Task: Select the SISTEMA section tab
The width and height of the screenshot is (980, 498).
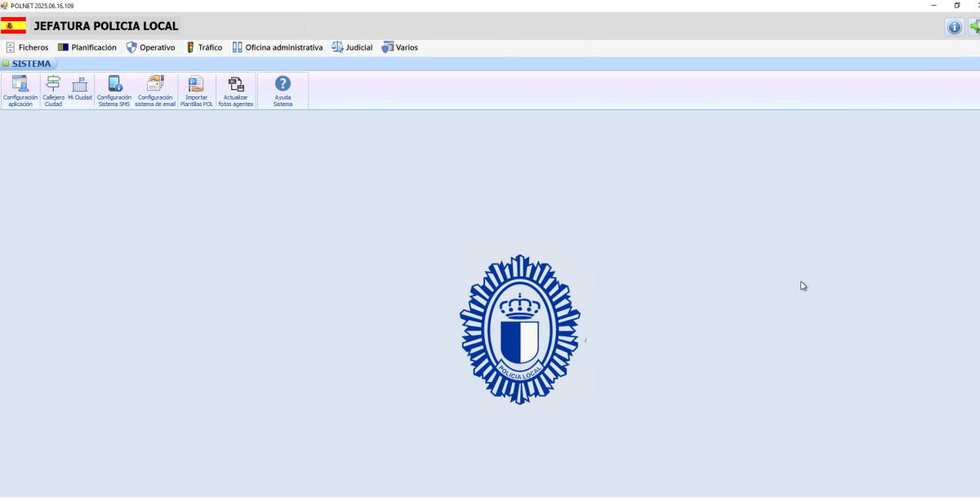Action: coord(30,64)
